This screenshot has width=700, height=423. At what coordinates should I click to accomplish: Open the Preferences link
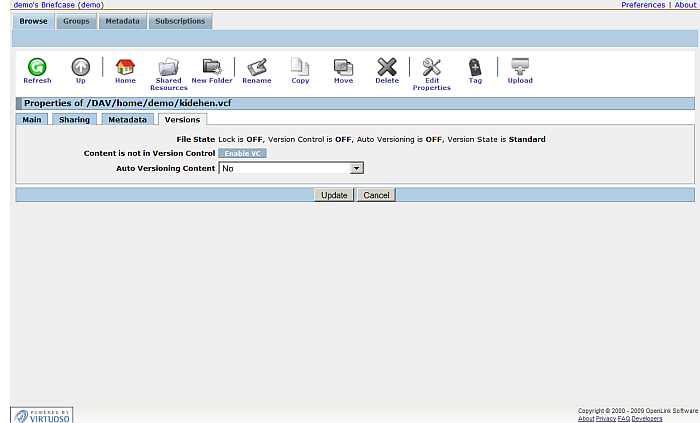click(x=642, y=5)
